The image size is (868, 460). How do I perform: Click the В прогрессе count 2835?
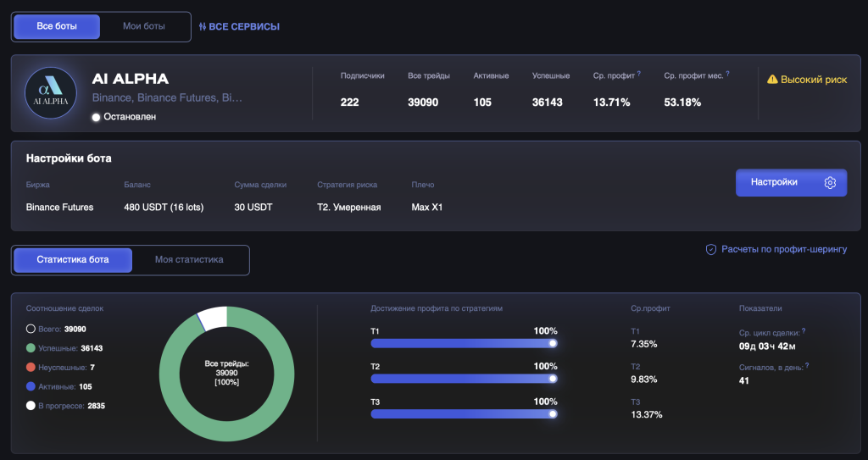point(97,406)
